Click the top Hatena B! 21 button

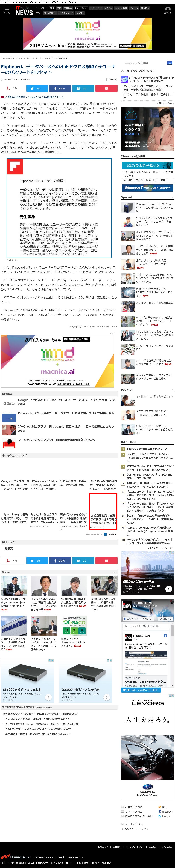[x=83, y=89]
